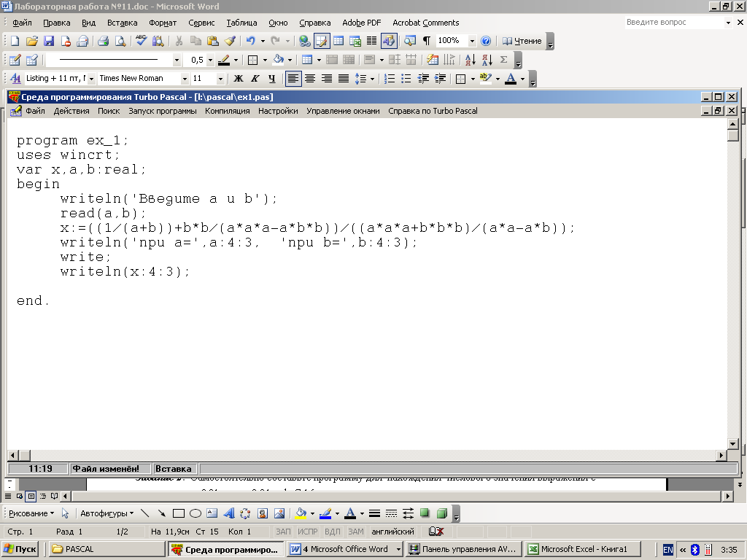Select the oval shape tool in drawing toolbar
The image size is (747, 560).
196,513
